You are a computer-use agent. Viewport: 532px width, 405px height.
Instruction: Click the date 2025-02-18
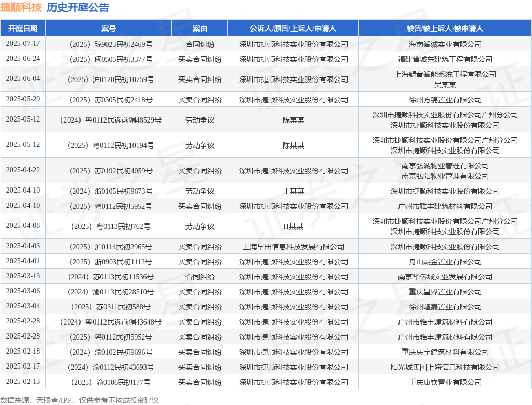[x=23, y=352]
